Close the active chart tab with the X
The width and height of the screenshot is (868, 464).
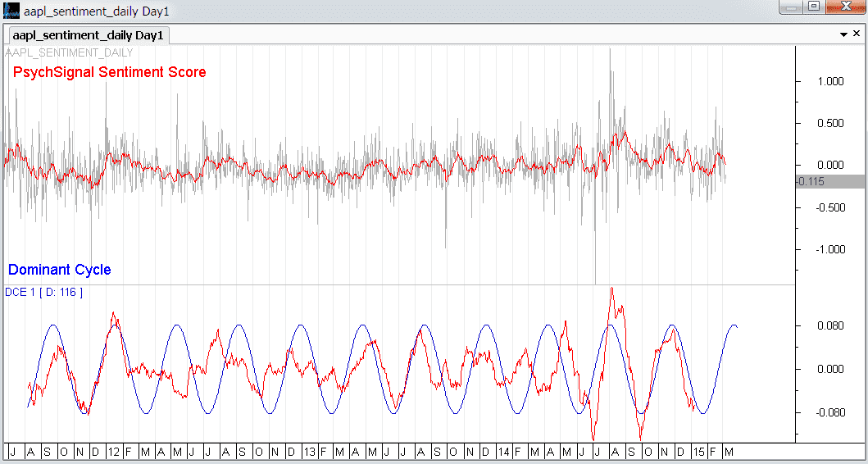pos(857,34)
